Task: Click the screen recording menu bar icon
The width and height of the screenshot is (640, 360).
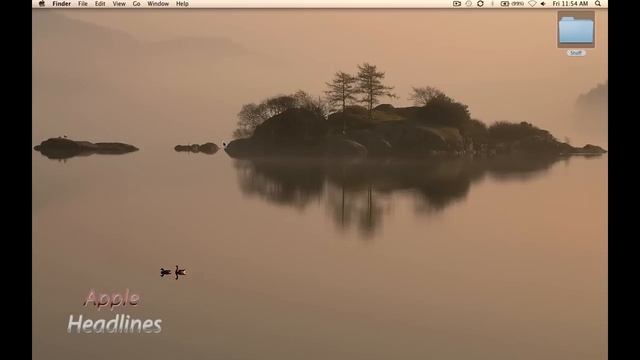Action: pos(457,4)
